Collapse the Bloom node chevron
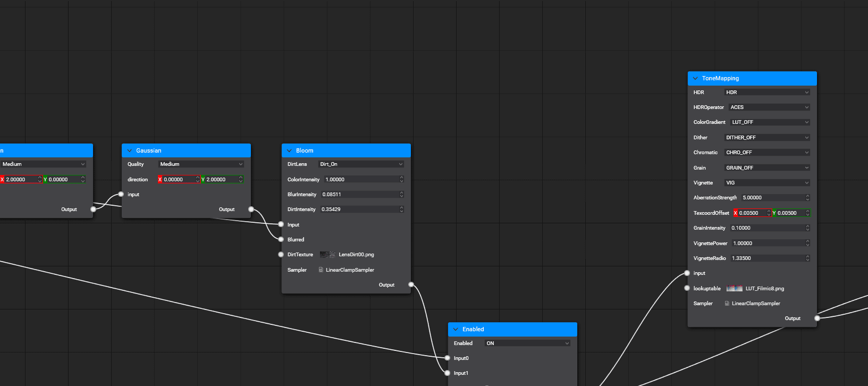This screenshot has width=868, height=386. (289, 151)
